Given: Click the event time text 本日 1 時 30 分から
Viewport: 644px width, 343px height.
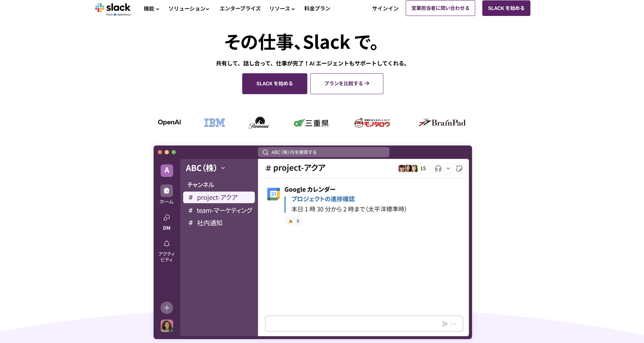Looking at the screenshot, I should pos(317,209).
